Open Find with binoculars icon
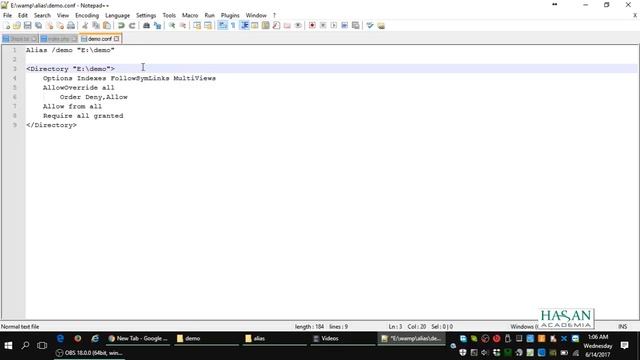This screenshot has width=640, height=360. tap(146, 26)
